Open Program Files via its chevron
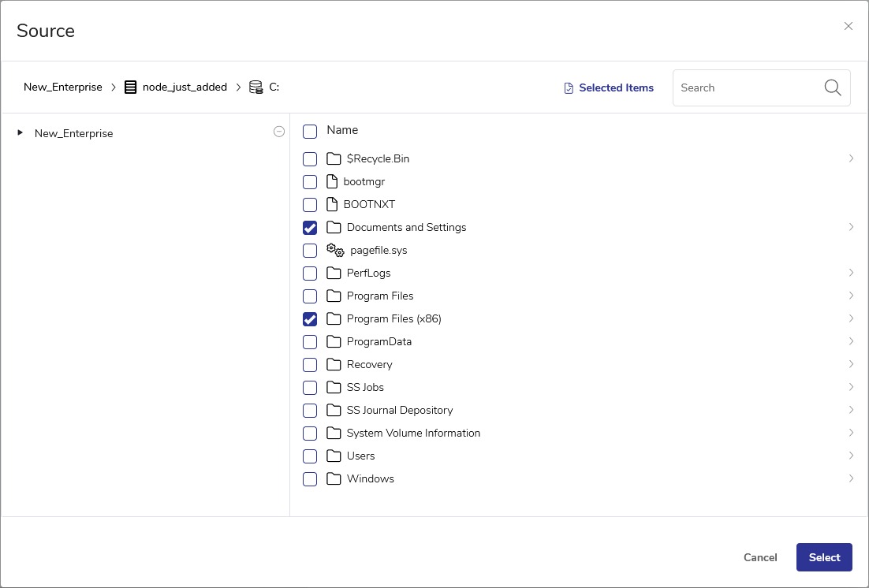The width and height of the screenshot is (869, 588). coord(851,296)
